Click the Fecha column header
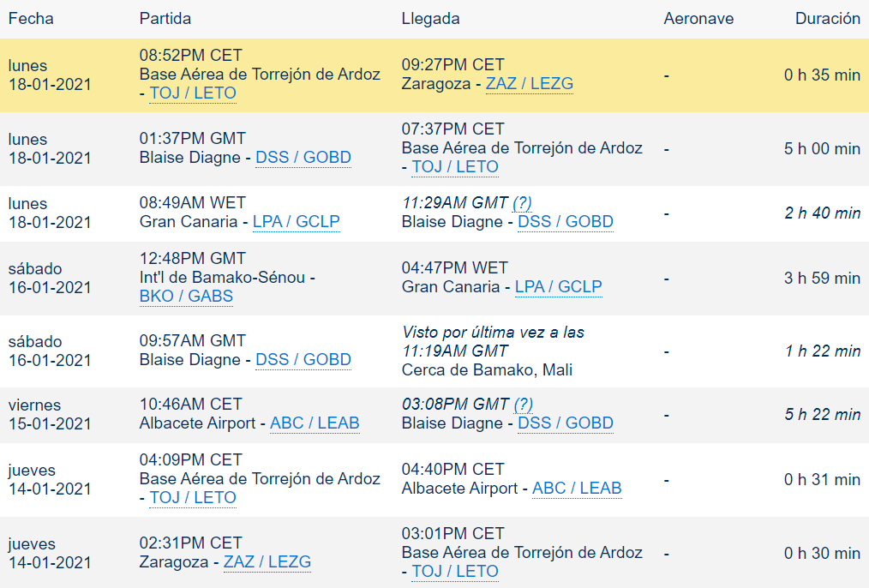 (x=31, y=19)
